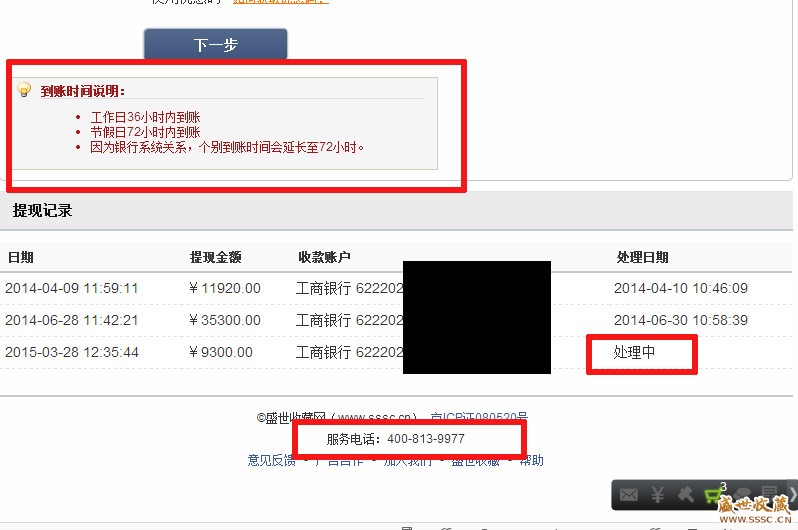
Task: Click the list document icon in floating toolbar
Action: coord(770,492)
